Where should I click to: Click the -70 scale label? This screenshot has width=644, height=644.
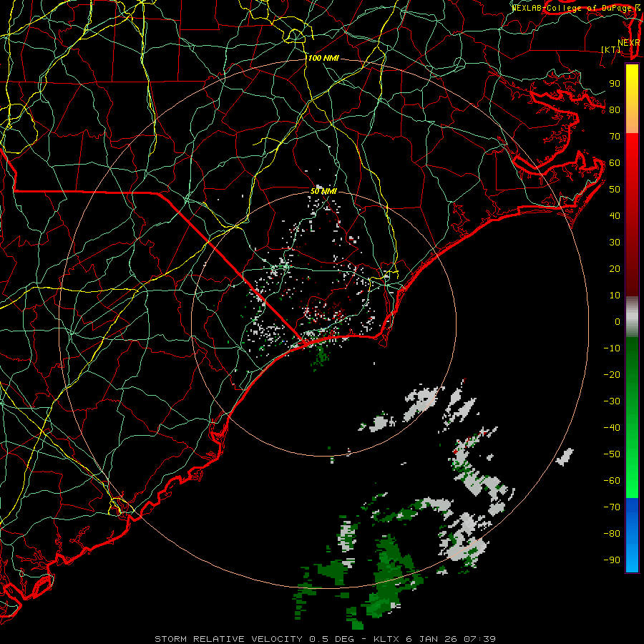click(x=612, y=507)
